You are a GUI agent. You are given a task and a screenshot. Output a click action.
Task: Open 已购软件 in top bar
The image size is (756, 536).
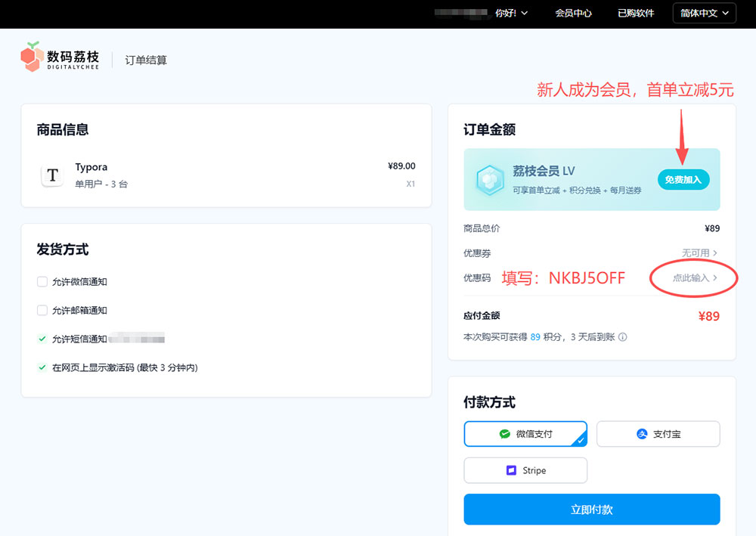[x=636, y=13]
